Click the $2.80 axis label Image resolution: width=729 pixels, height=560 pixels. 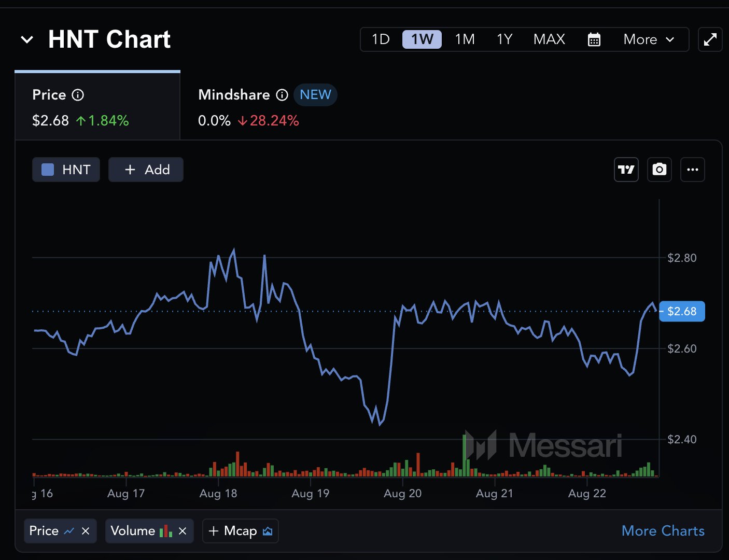tap(682, 258)
